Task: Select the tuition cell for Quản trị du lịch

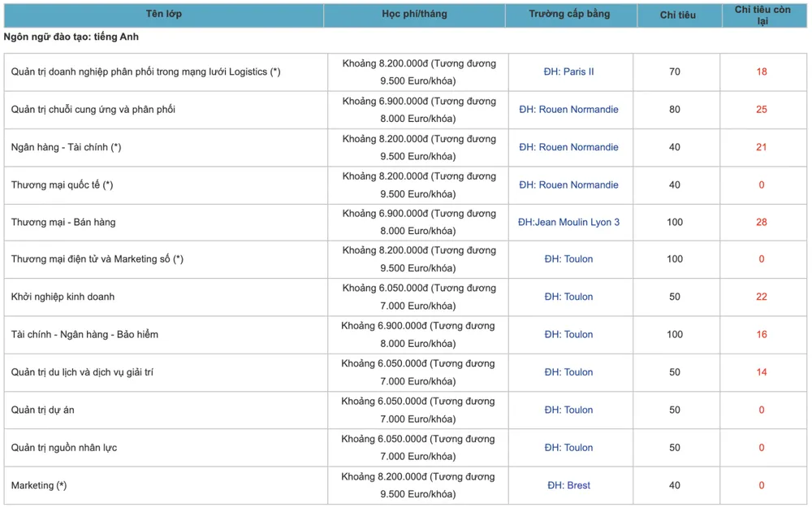Action: [x=417, y=372]
